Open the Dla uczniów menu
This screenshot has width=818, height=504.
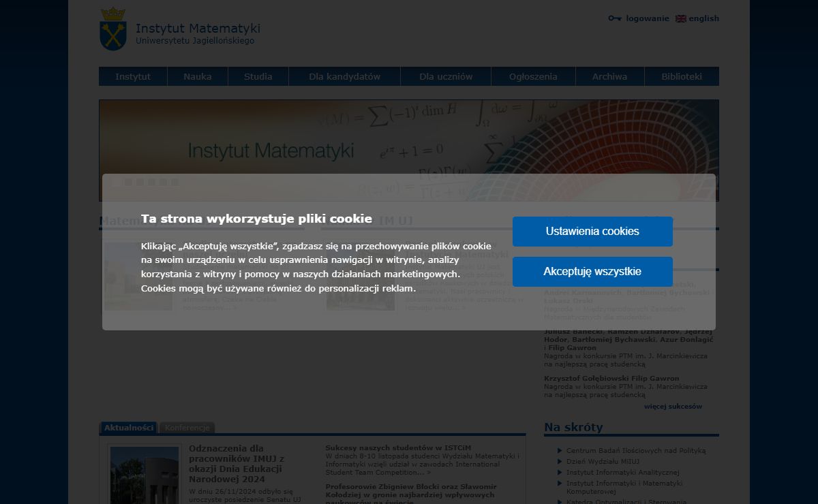click(x=446, y=76)
